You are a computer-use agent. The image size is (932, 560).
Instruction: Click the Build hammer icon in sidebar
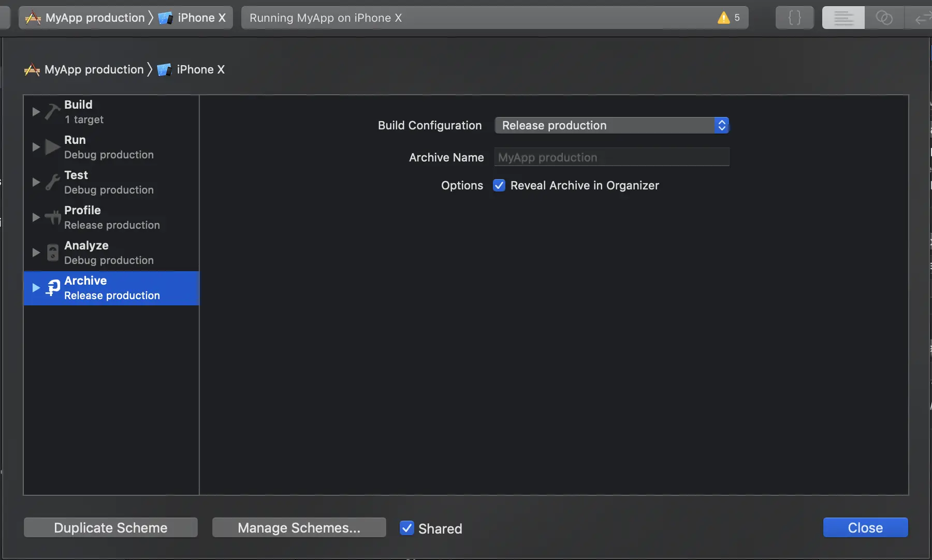(52, 112)
